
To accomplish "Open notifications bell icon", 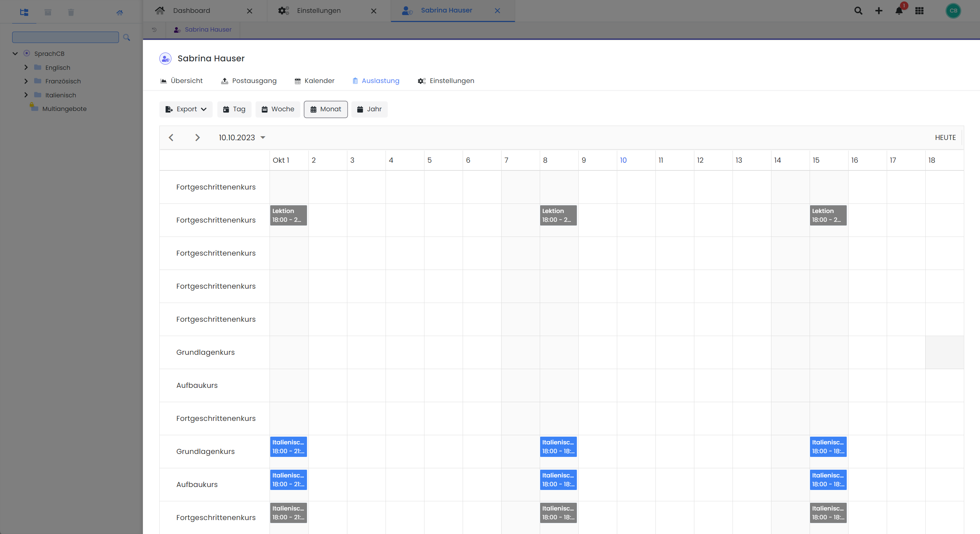I will click(899, 11).
